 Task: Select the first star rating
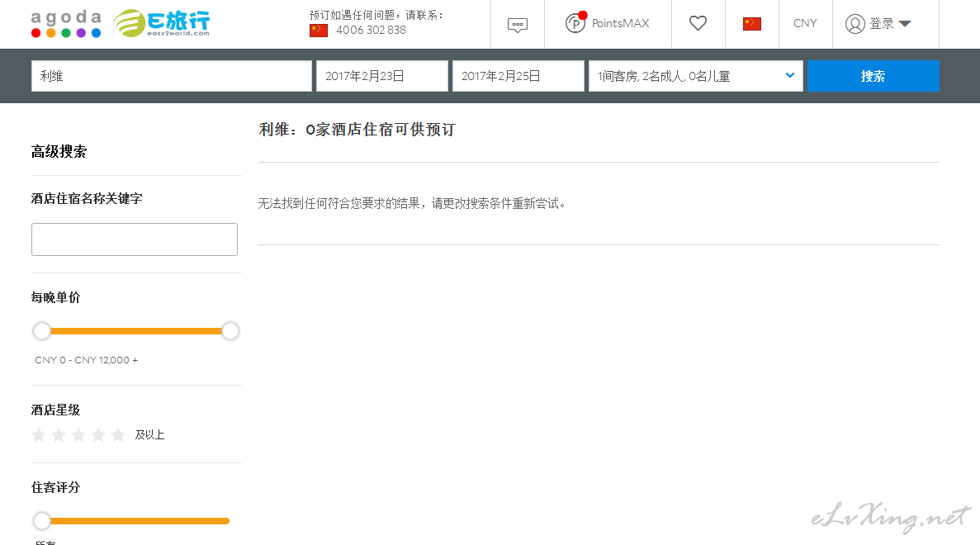(x=39, y=435)
